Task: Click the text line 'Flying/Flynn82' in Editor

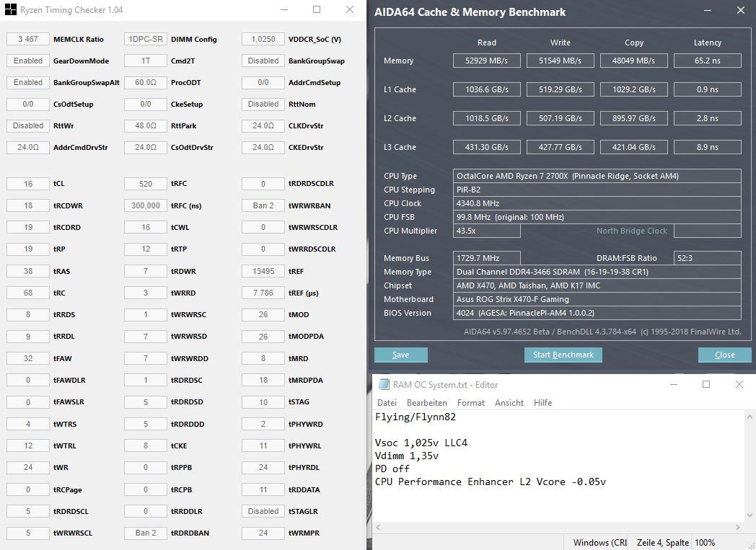Action: click(x=416, y=417)
